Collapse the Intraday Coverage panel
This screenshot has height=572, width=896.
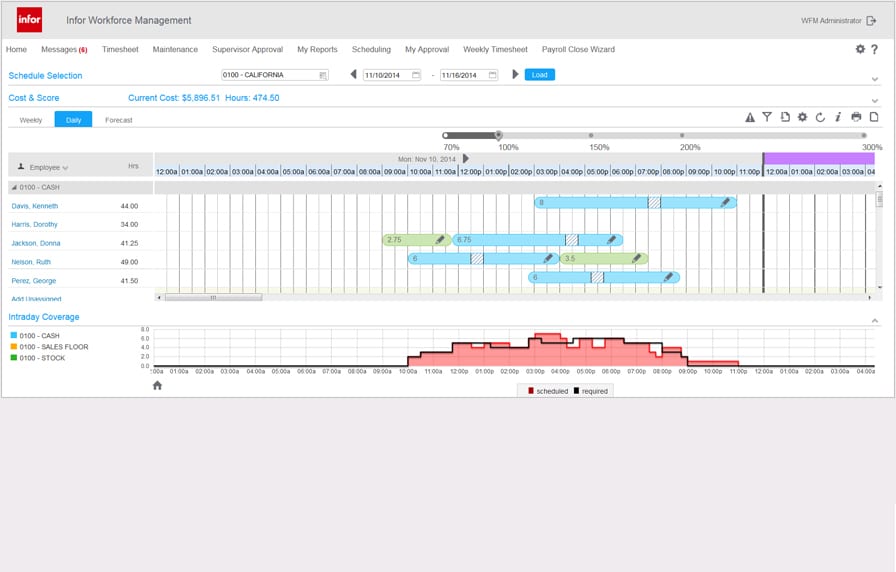[875, 320]
